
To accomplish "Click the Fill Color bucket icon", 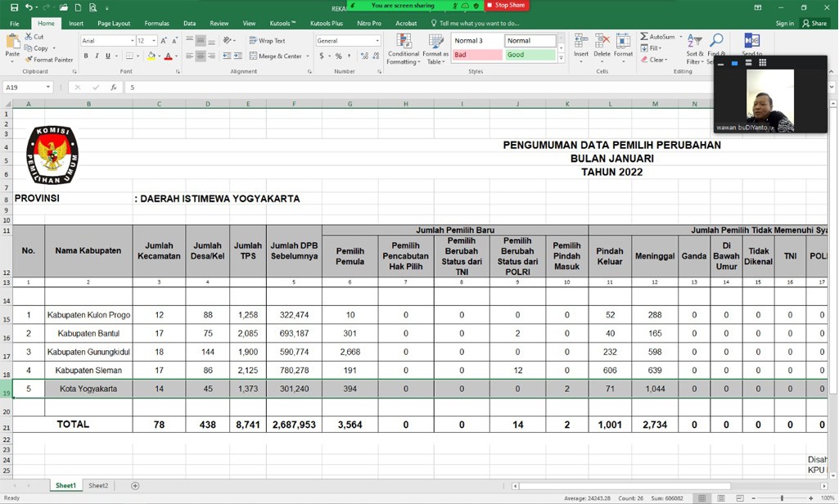I will point(152,56).
